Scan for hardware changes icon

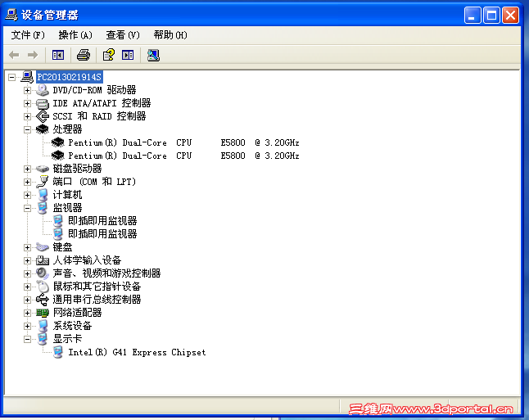point(153,55)
